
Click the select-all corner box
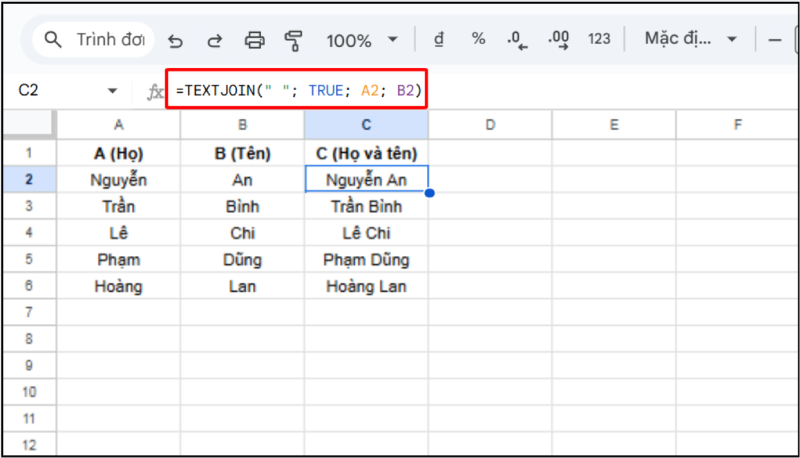(x=28, y=124)
